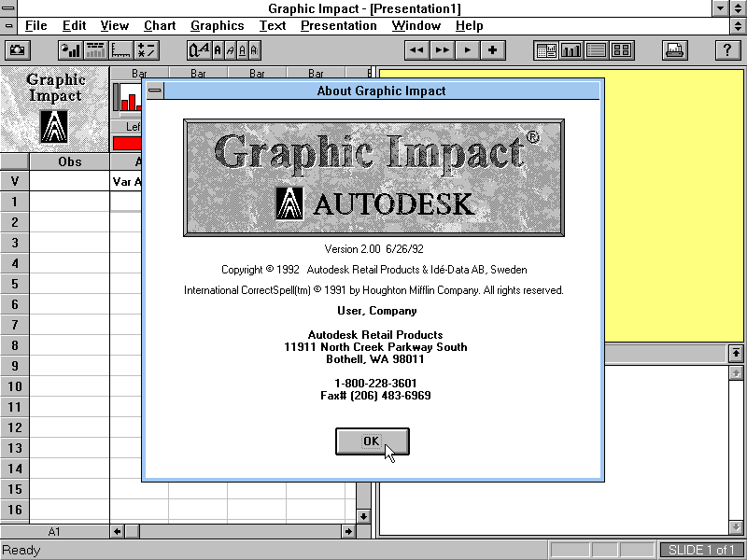Switch to slide sorter view icon

coord(622,50)
